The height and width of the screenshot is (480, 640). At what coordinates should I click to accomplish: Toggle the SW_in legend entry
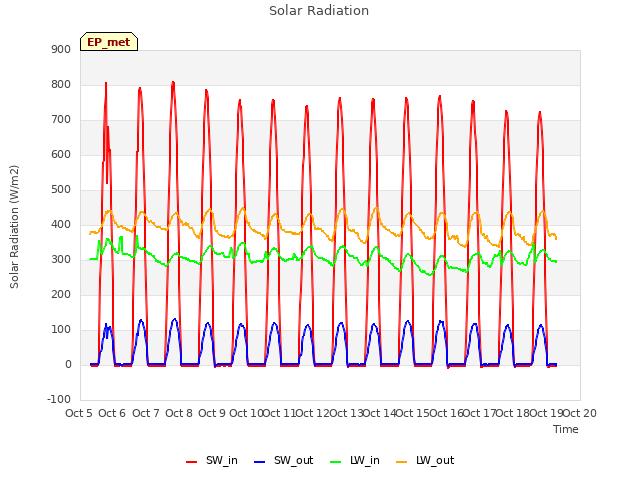[x=211, y=460]
